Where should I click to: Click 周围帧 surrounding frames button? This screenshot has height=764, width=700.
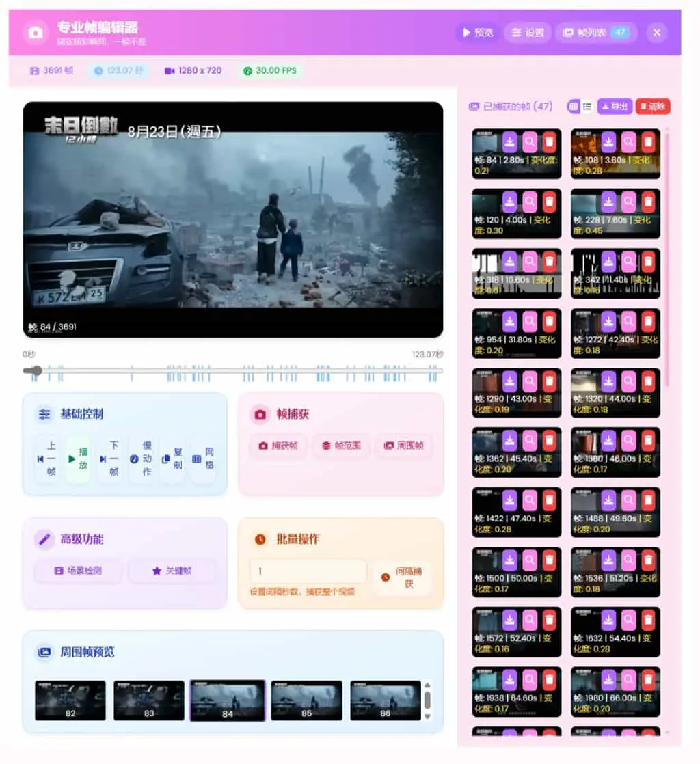[403, 446]
